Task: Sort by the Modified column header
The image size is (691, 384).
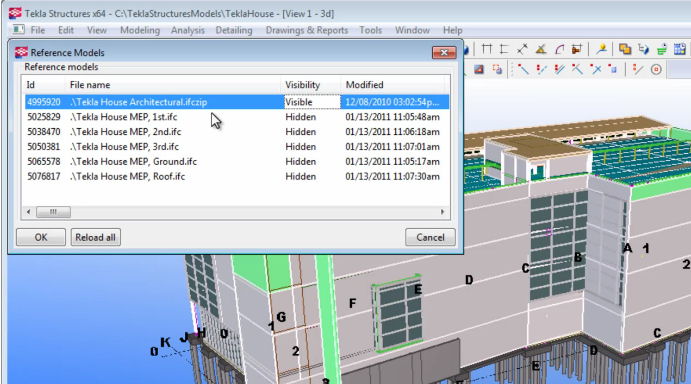Action: tap(393, 85)
